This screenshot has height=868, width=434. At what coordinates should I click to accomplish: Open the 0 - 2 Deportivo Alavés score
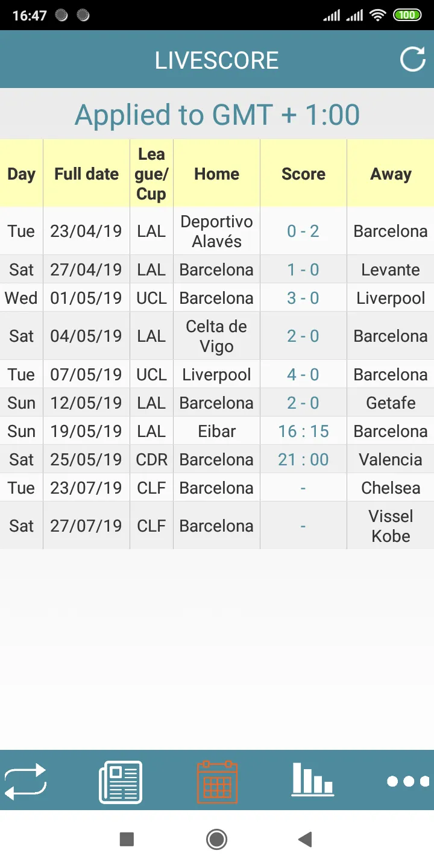(x=303, y=231)
